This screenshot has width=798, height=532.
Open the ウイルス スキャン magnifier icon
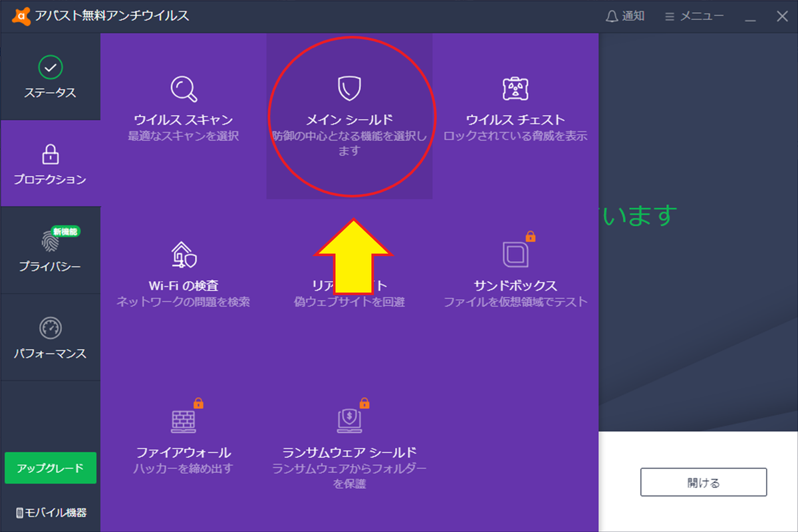tap(184, 89)
